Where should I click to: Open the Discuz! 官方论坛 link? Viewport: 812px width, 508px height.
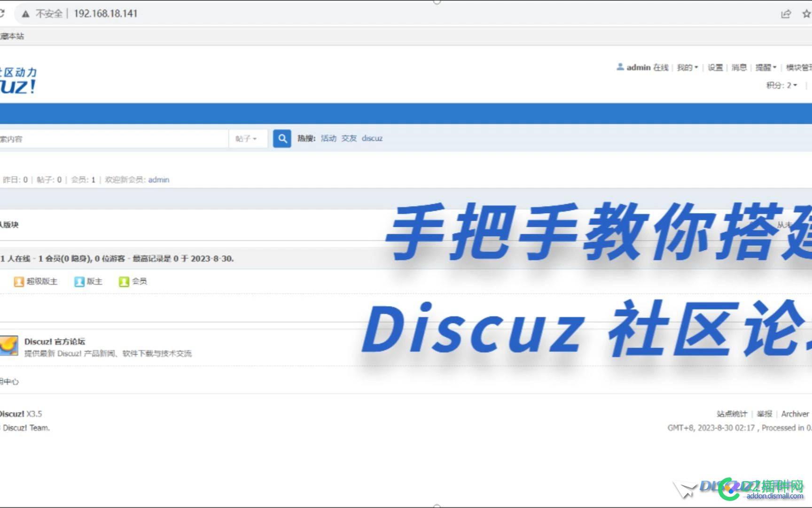pos(55,341)
